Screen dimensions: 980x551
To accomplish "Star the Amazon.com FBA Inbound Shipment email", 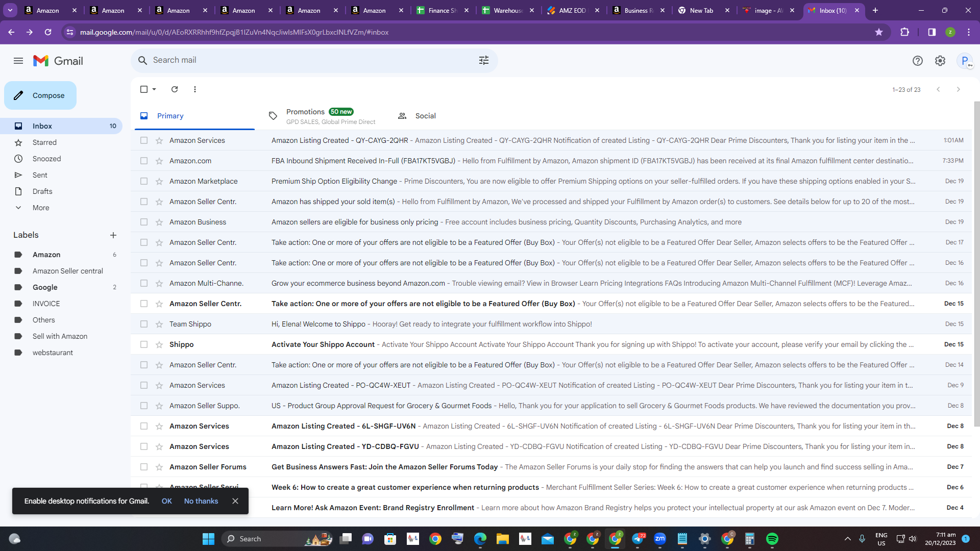I will 159,161.
